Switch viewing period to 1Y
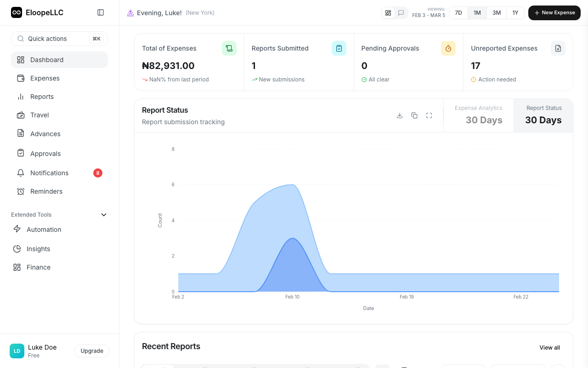Image resolution: width=588 pixels, height=368 pixels. [x=515, y=13]
